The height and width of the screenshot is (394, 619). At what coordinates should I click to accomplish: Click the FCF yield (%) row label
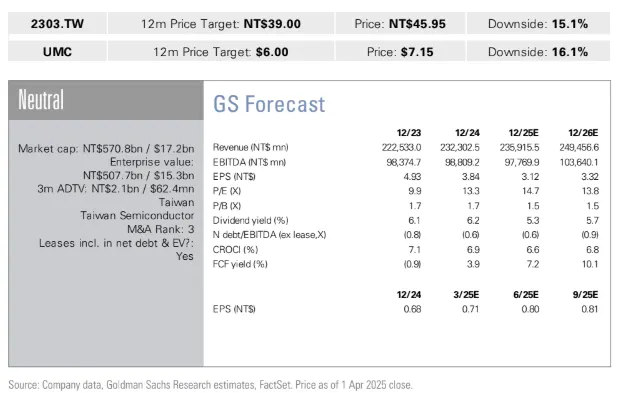[240, 264]
